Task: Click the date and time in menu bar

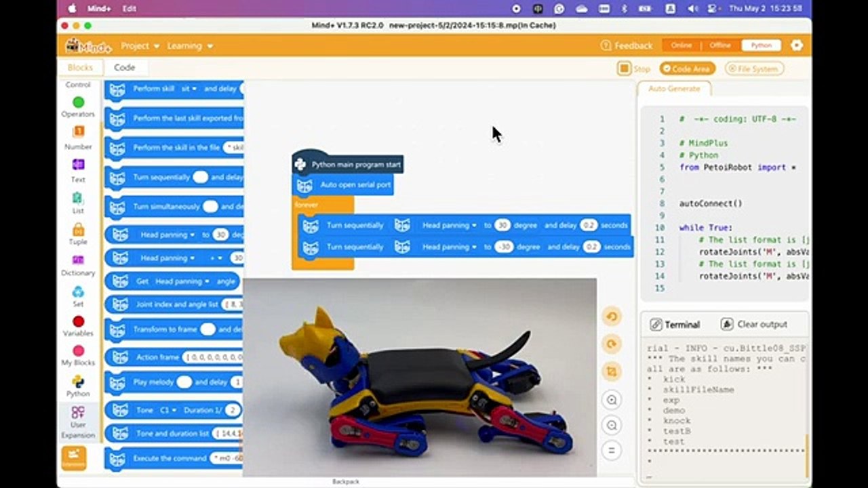Action: pos(766,9)
